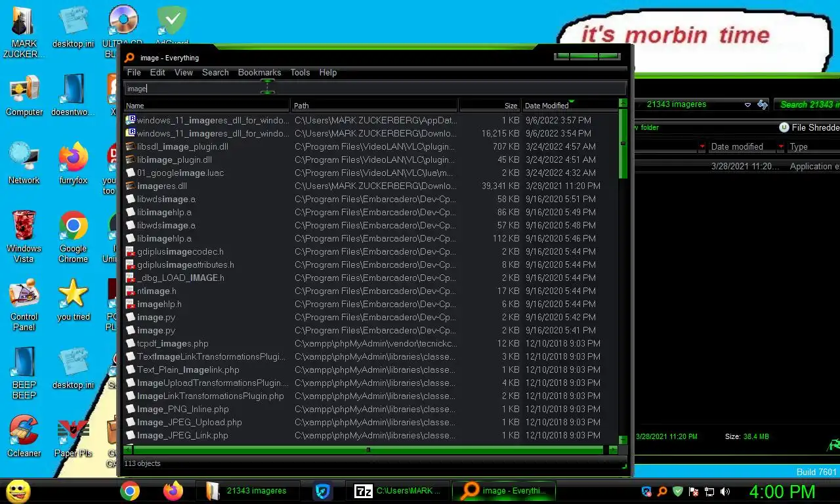Open the Network desktop icon
Image resolution: width=840 pixels, height=504 pixels.
click(x=24, y=163)
